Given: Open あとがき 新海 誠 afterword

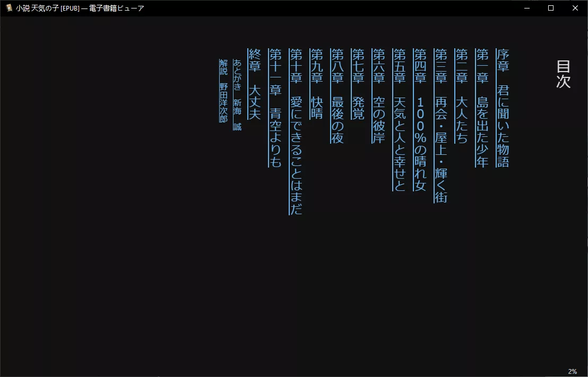Looking at the screenshot, I should point(237,95).
